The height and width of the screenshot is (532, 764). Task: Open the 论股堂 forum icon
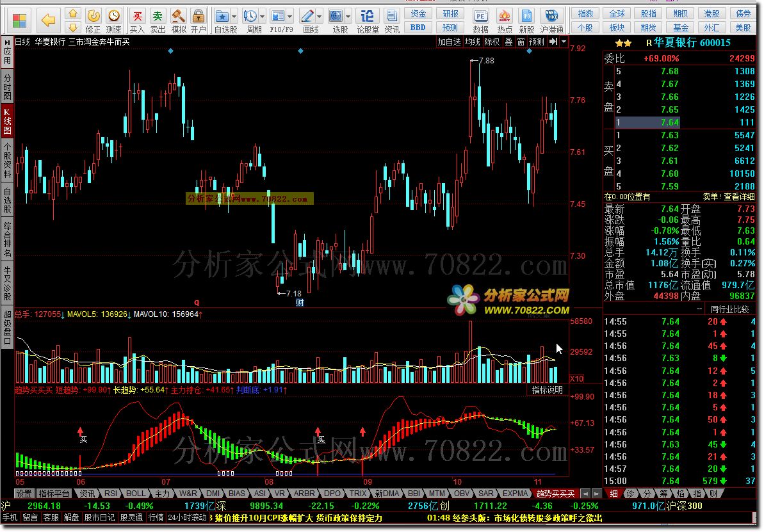click(368, 21)
